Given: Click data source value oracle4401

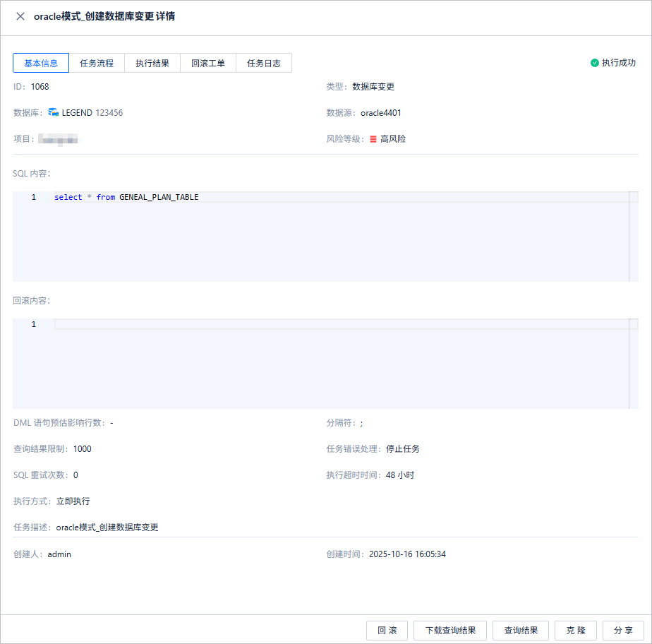Looking at the screenshot, I should coord(381,113).
